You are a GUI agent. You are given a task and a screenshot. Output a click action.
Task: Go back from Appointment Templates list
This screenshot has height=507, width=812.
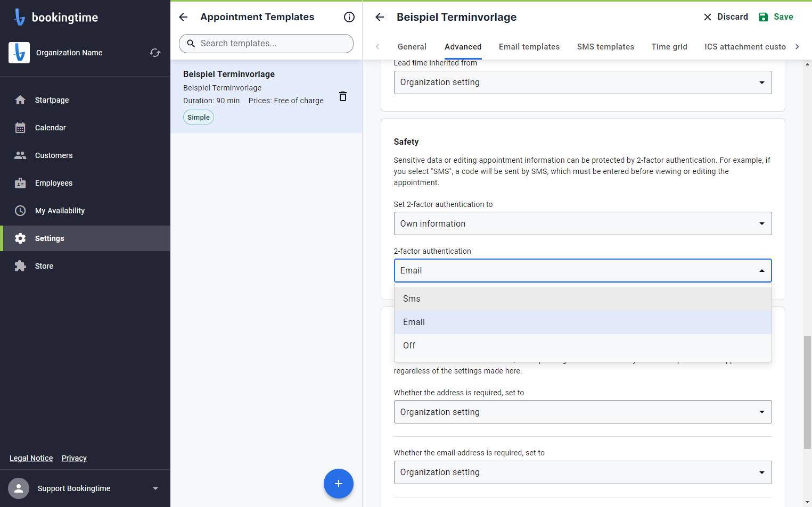(183, 17)
